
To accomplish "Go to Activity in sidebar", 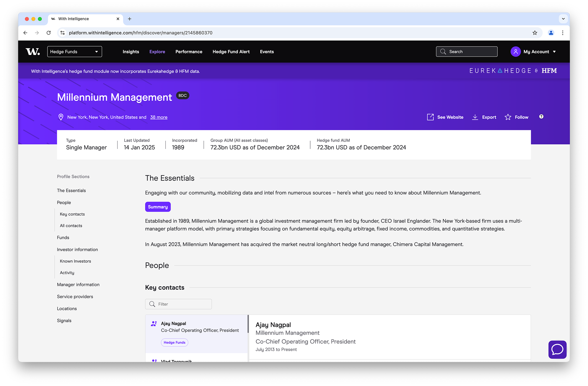I will click(x=67, y=273).
